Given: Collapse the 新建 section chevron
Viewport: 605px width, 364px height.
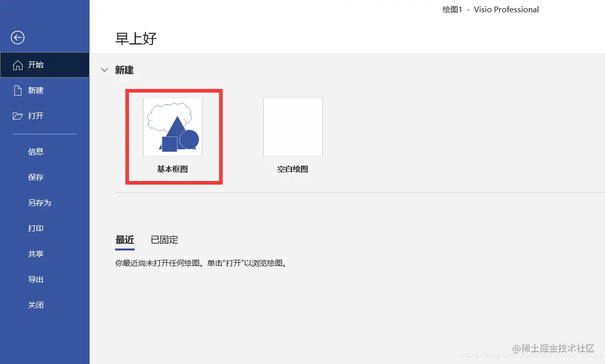Looking at the screenshot, I should [x=104, y=70].
